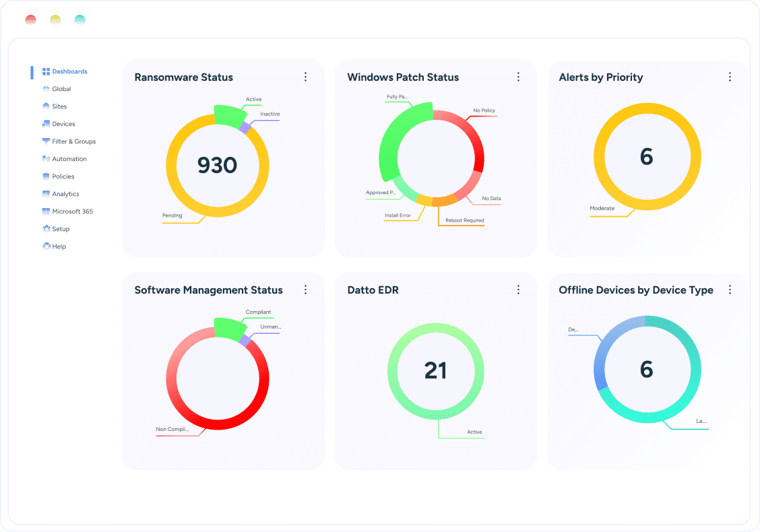The width and height of the screenshot is (760, 532).
Task: Open Datto EDR widget options menu
Action: [518, 290]
